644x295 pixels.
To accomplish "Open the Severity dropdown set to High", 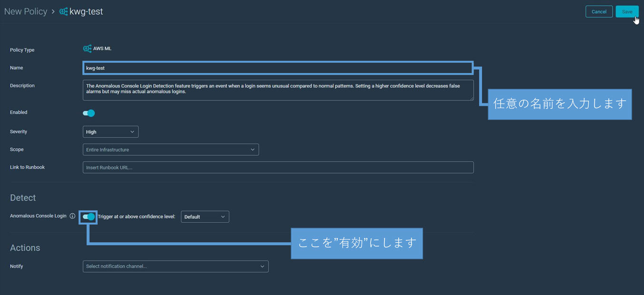I will click(110, 132).
